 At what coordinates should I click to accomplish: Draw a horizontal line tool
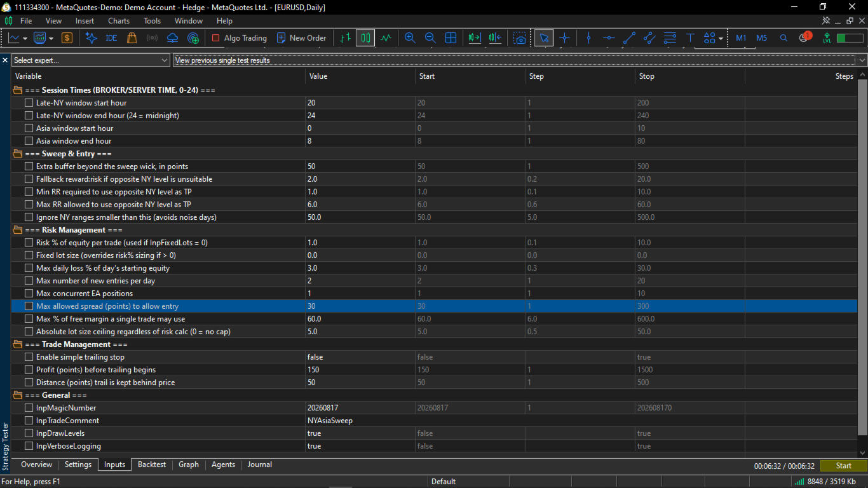[609, 38]
